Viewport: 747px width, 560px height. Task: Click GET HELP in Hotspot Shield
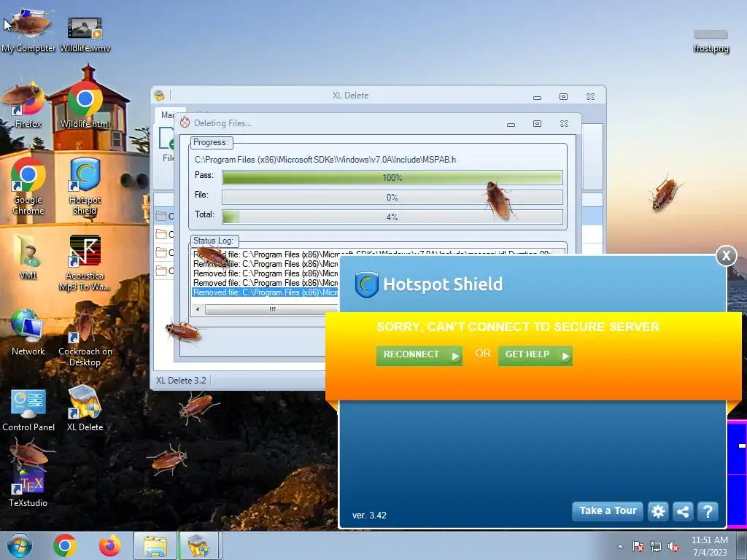[535, 355]
